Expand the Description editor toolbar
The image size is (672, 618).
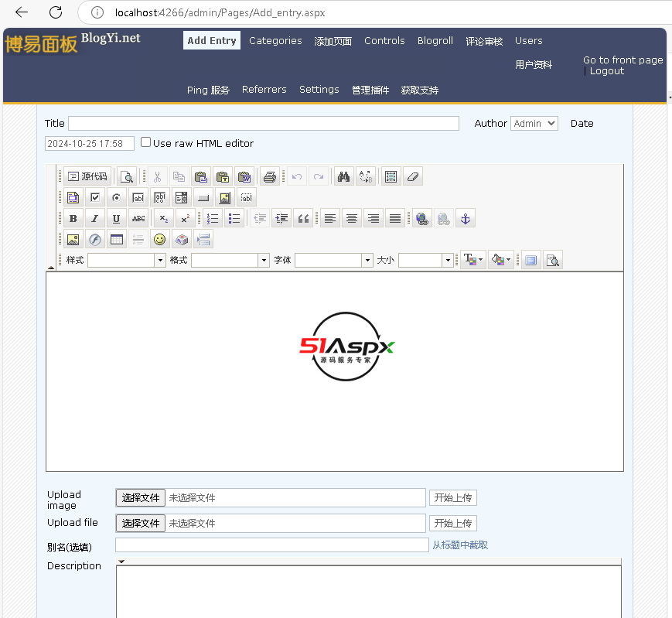pyautogui.click(x=121, y=562)
